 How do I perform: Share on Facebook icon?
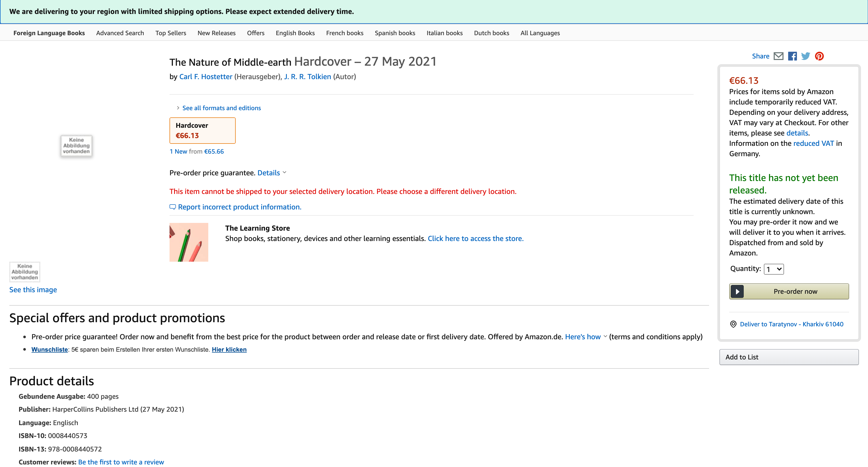[x=792, y=56]
